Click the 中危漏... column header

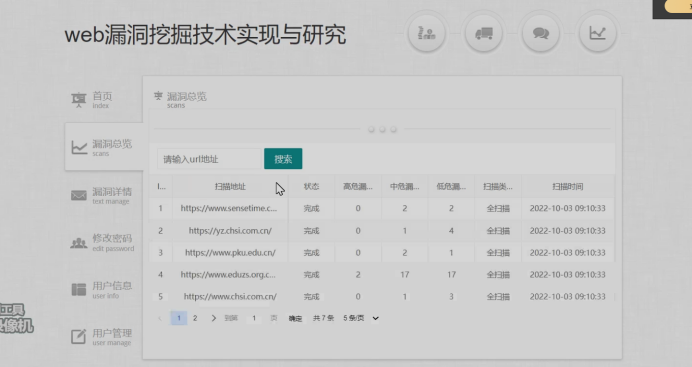[405, 187]
